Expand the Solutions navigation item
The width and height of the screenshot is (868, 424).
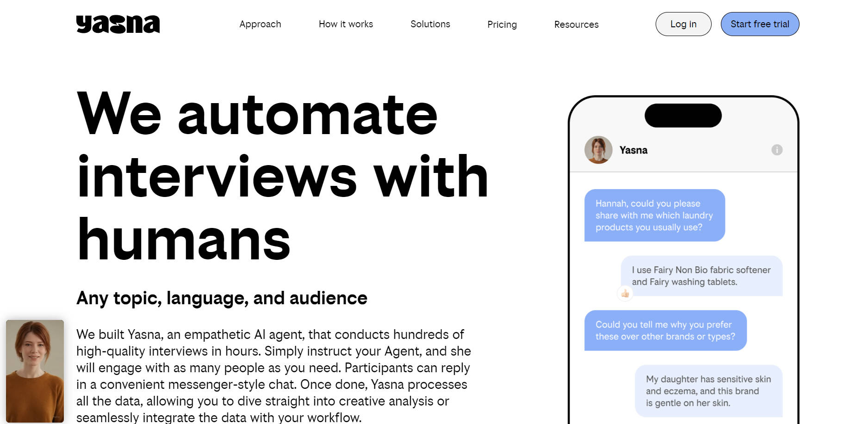tap(430, 24)
